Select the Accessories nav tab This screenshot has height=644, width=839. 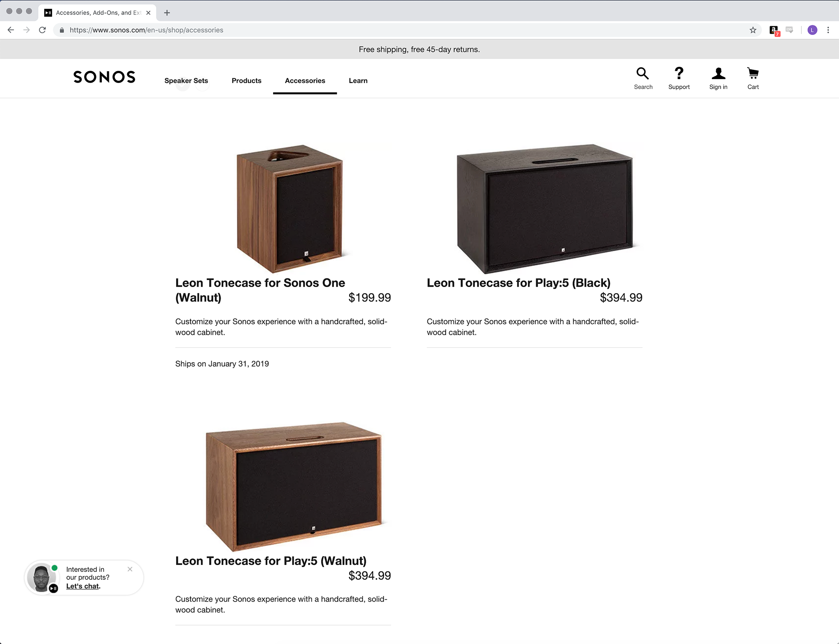click(305, 81)
